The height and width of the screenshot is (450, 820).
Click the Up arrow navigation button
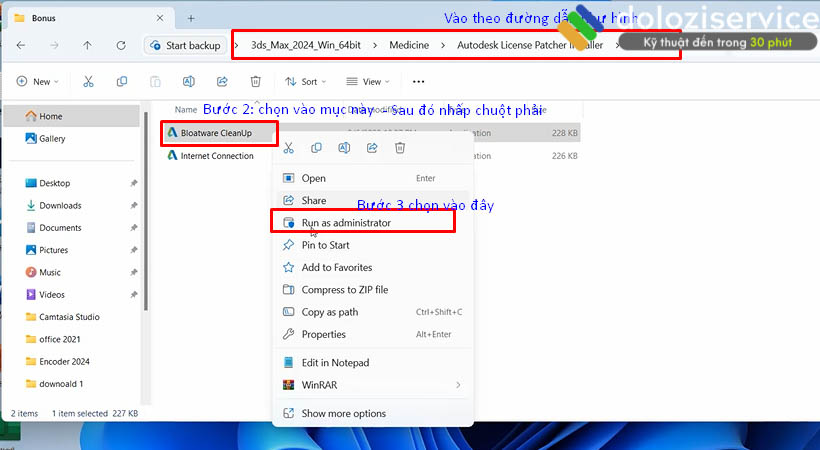[87, 45]
